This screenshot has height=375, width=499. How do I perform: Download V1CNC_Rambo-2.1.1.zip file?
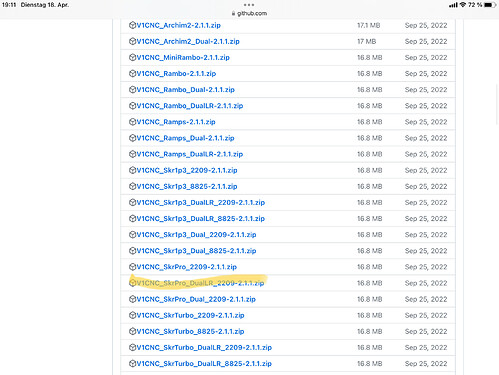176,73
